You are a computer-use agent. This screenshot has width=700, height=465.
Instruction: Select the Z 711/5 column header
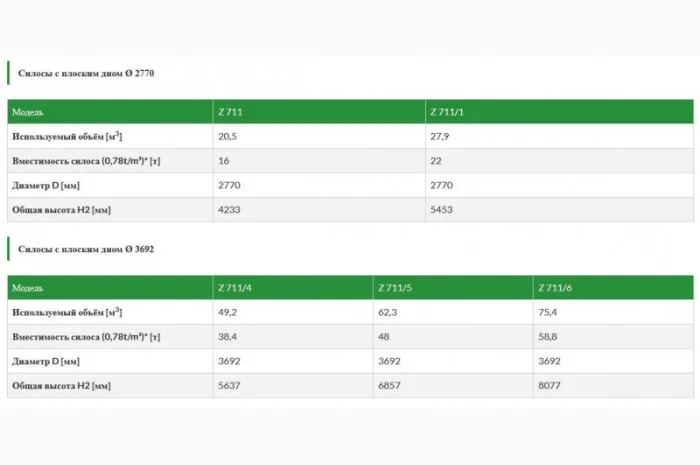pyautogui.click(x=395, y=288)
